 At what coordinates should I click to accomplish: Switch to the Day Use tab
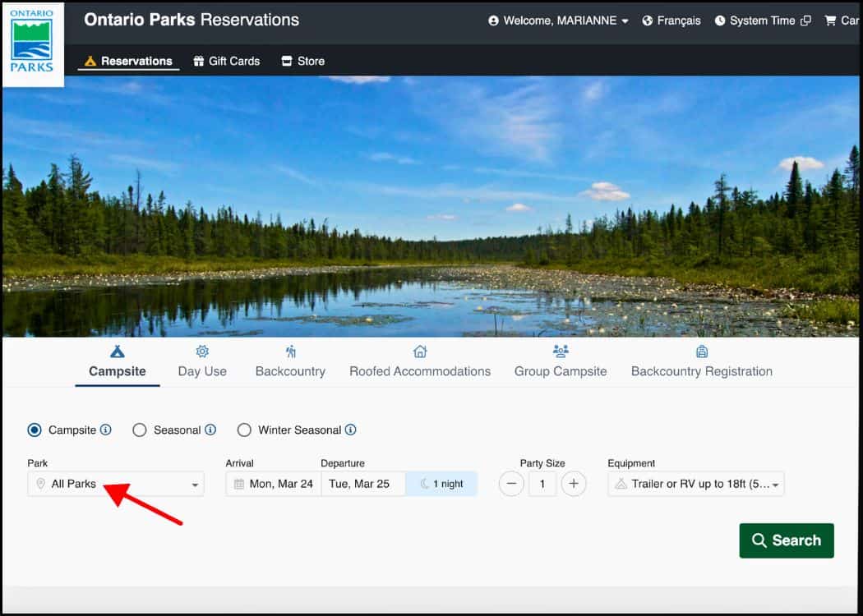[202, 363]
